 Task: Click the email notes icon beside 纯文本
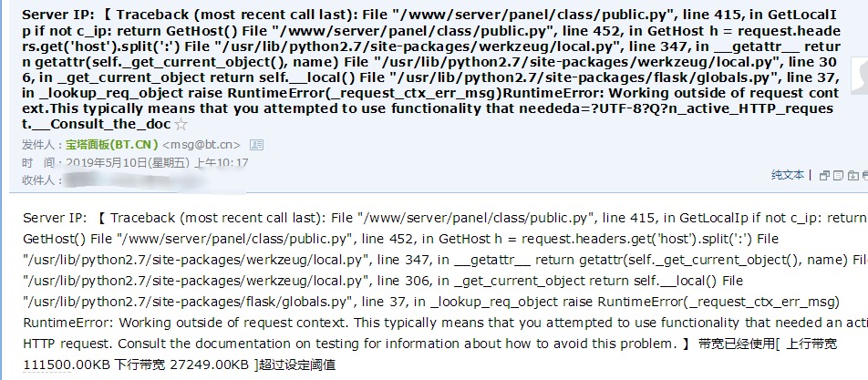(839, 175)
